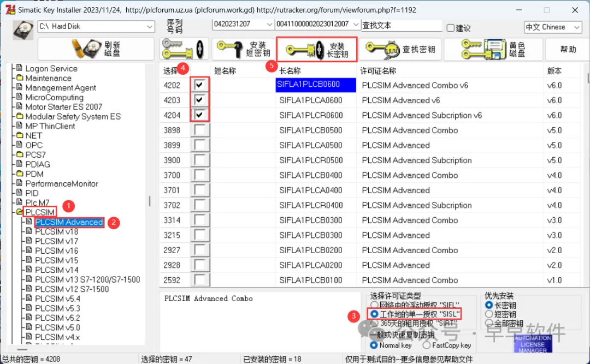Click the document icon beside PLCSIM v18
Viewport: 590px width, 364px height.
tap(29, 231)
